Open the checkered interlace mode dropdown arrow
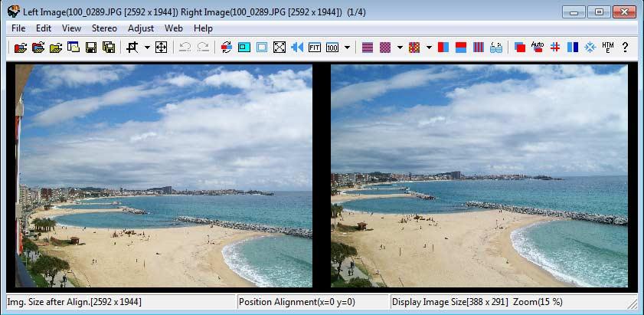The height and width of the screenshot is (315, 644). tap(400, 48)
